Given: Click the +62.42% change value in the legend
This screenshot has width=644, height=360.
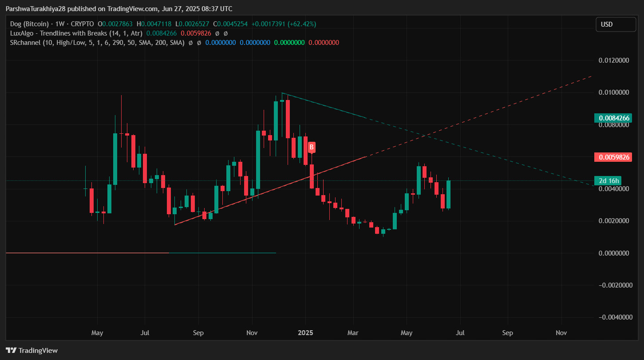Looking at the screenshot, I should click(302, 24).
